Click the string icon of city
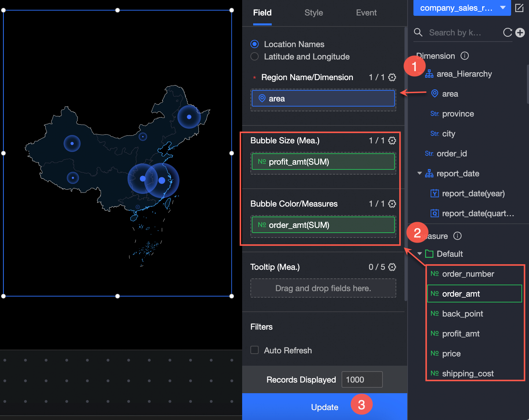 pyautogui.click(x=435, y=134)
